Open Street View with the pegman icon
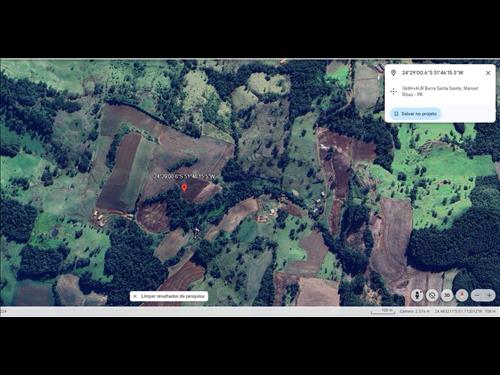The width and height of the screenshot is (500, 375). coord(417,295)
